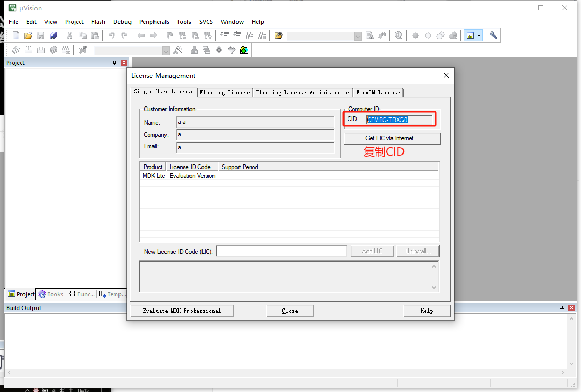
Task: Click the Name field in Customer Information
Action: tap(255, 122)
